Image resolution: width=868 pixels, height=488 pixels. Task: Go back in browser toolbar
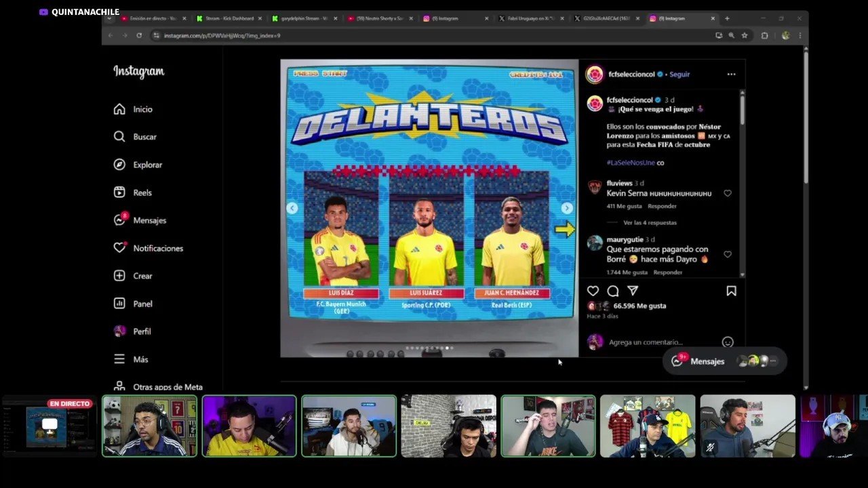click(111, 35)
